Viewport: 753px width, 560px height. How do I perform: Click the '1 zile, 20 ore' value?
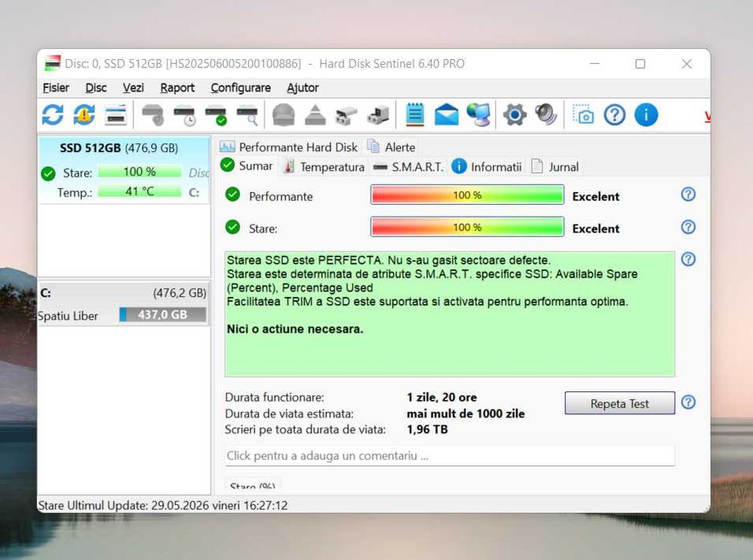click(x=442, y=397)
